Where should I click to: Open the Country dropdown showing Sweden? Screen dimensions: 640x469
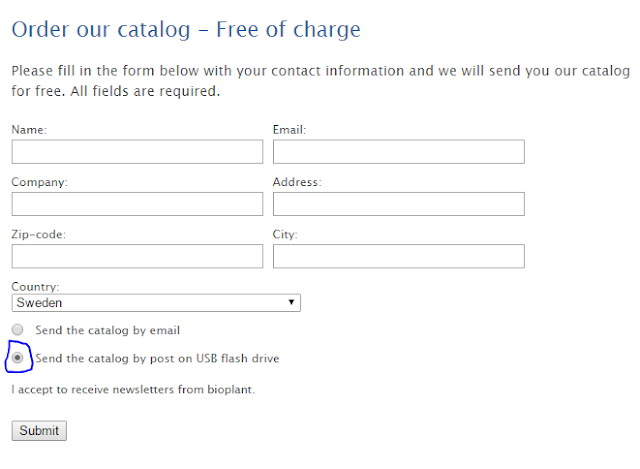156,303
